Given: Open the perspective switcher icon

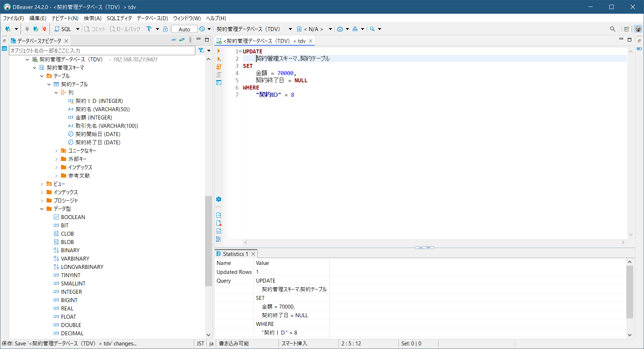Looking at the screenshot, I should (x=627, y=29).
